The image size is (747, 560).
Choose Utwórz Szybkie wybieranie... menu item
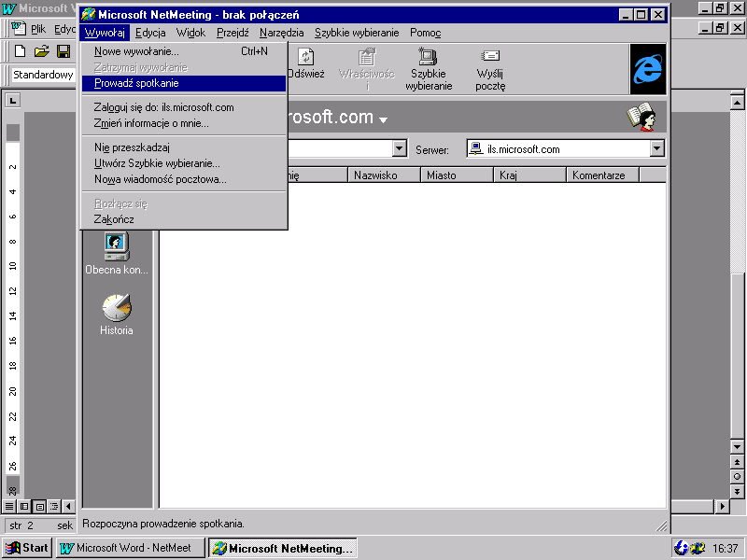tap(184, 164)
